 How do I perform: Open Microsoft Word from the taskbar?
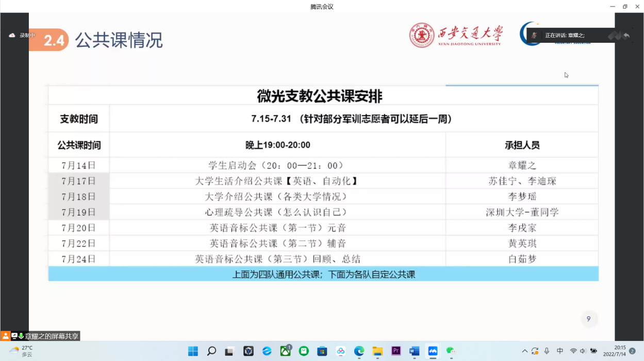tap(414, 351)
